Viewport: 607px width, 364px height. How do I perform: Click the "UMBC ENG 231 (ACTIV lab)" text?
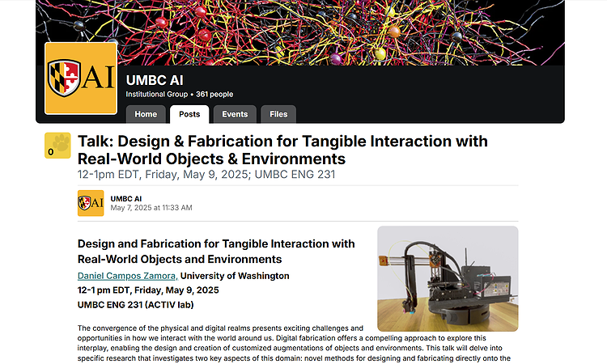click(x=135, y=305)
